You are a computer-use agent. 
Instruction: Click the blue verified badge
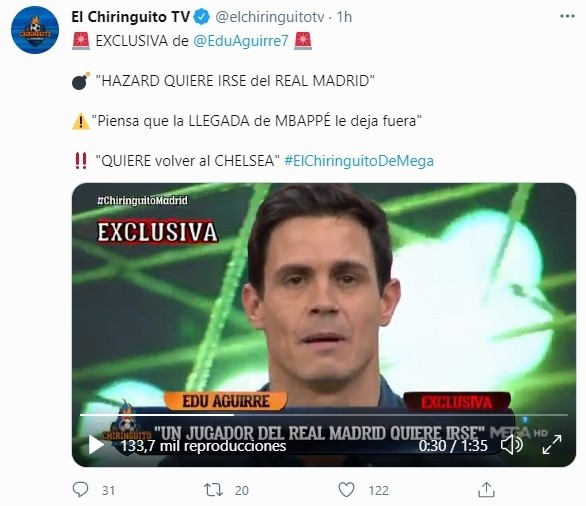pyautogui.click(x=203, y=17)
